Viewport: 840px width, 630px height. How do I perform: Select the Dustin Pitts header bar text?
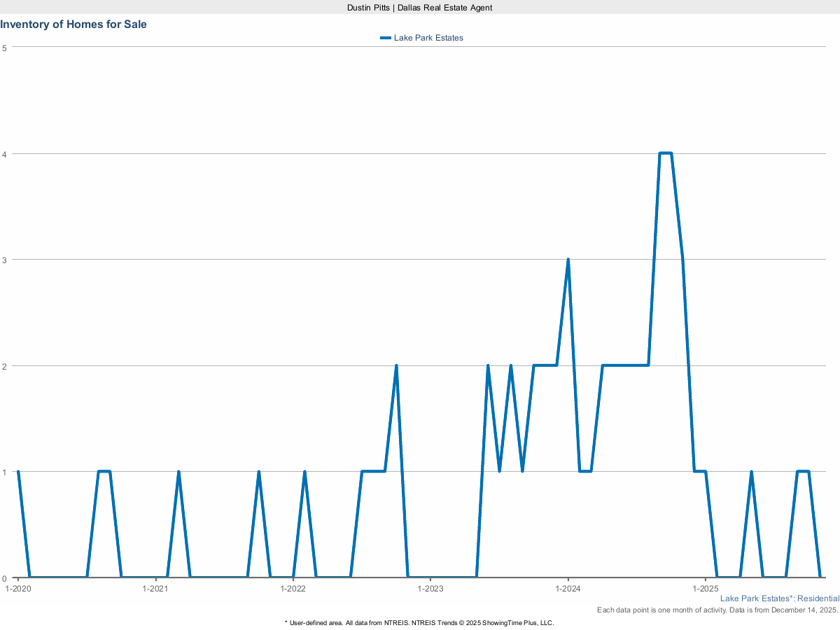(420, 7)
